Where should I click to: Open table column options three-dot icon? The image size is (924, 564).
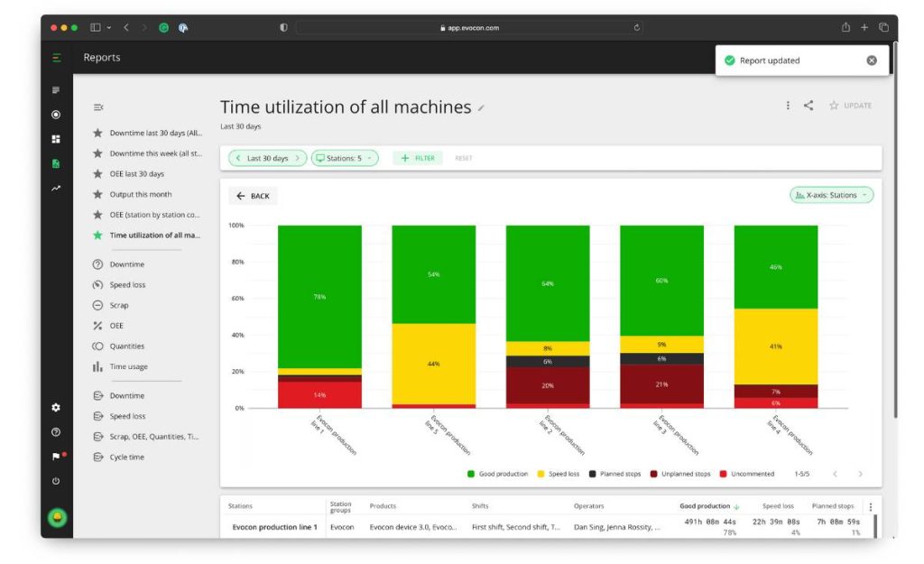coord(871,507)
